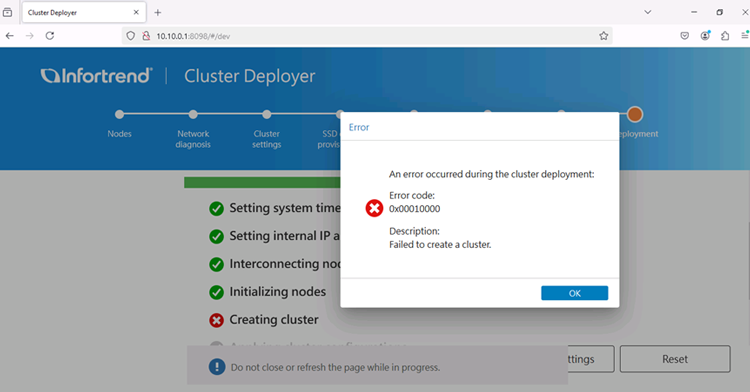This screenshot has height=392, width=750.
Task: Click the red error icon in dialog
Action: [x=374, y=208]
